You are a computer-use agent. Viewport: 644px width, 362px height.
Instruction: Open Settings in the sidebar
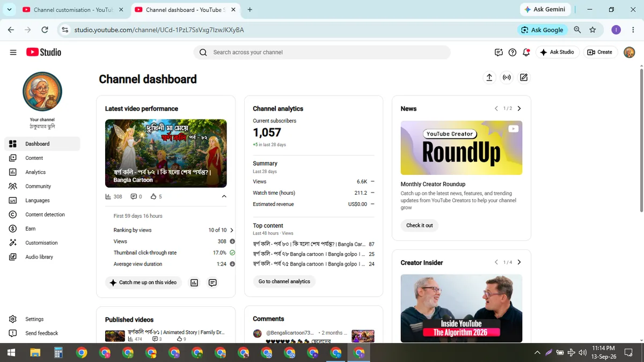click(x=42, y=319)
